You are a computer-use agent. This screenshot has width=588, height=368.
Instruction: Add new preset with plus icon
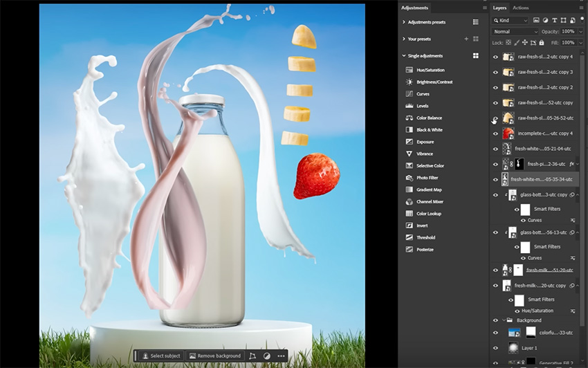(x=466, y=39)
